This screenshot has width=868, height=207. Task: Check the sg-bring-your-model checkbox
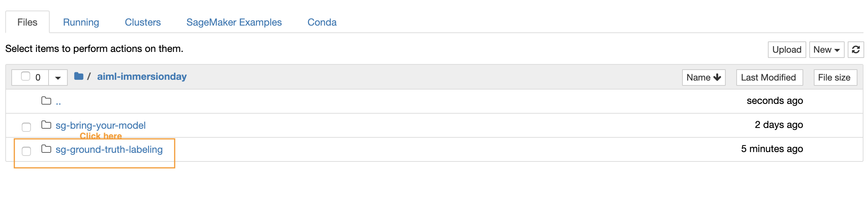[x=26, y=127]
